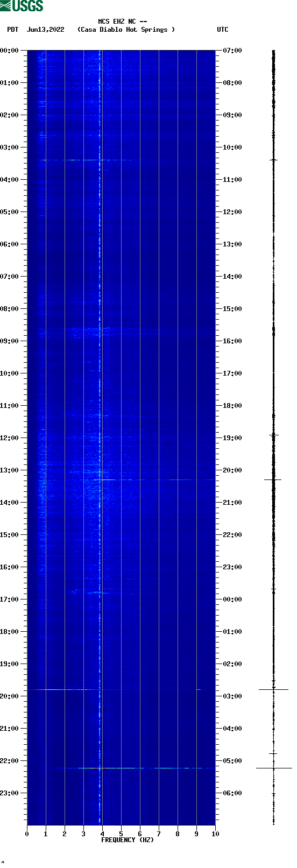Click the 21:00 PDT time label
This screenshot has width=297, height=868.
(x=10, y=729)
